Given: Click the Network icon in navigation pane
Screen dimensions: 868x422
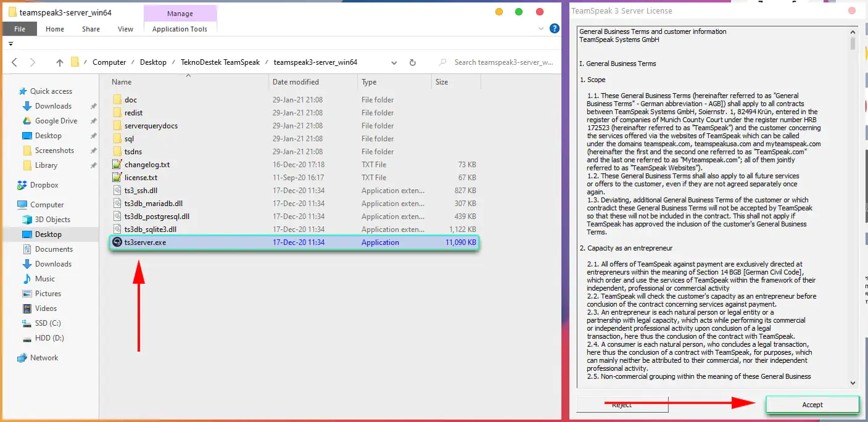Looking at the screenshot, I should tap(23, 358).
